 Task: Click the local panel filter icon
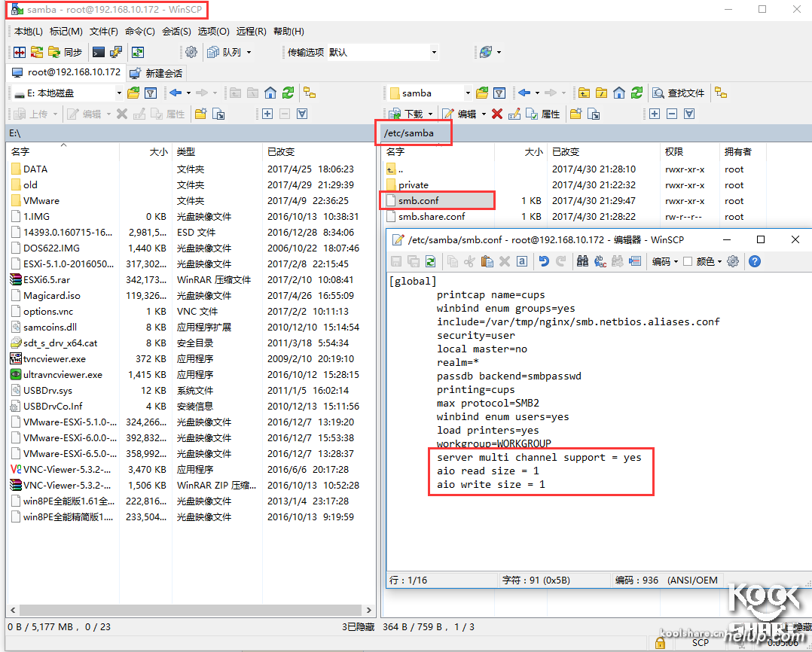[x=151, y=93]
